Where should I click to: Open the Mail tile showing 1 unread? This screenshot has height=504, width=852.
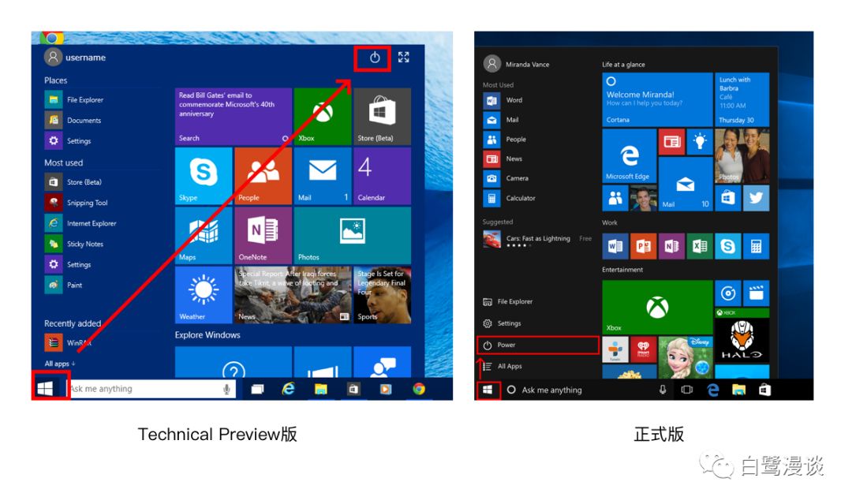coord(323,176)
